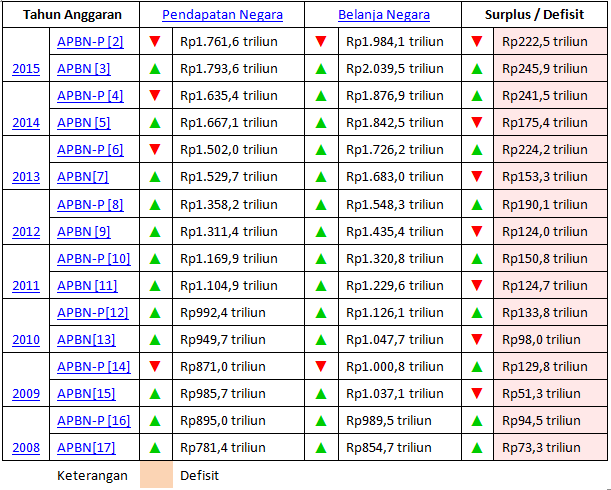Open the Pendapatan Negara header link
The image size is (611, 490).
(x=222, y=15)
